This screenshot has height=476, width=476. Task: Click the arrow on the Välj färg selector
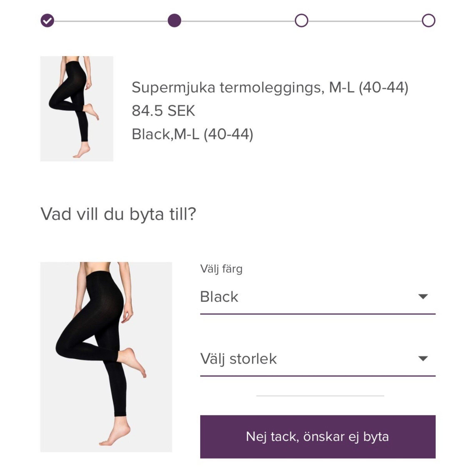coord(423,297)
